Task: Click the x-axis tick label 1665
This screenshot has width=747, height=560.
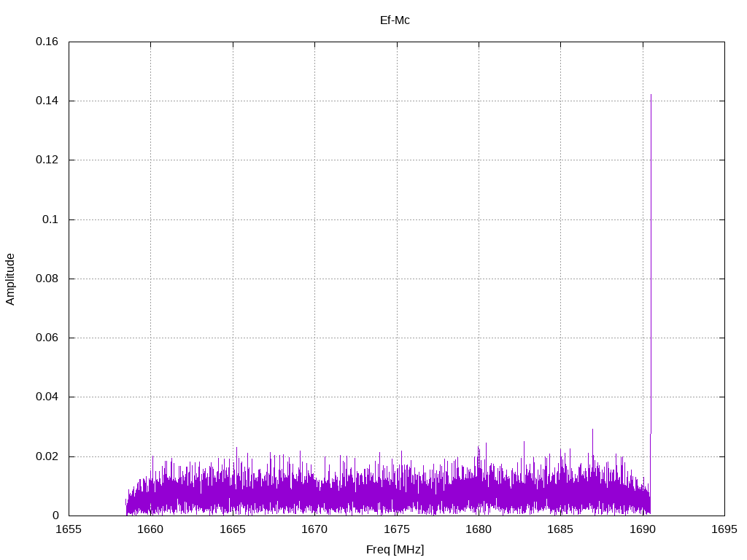Action: point(233,529)
